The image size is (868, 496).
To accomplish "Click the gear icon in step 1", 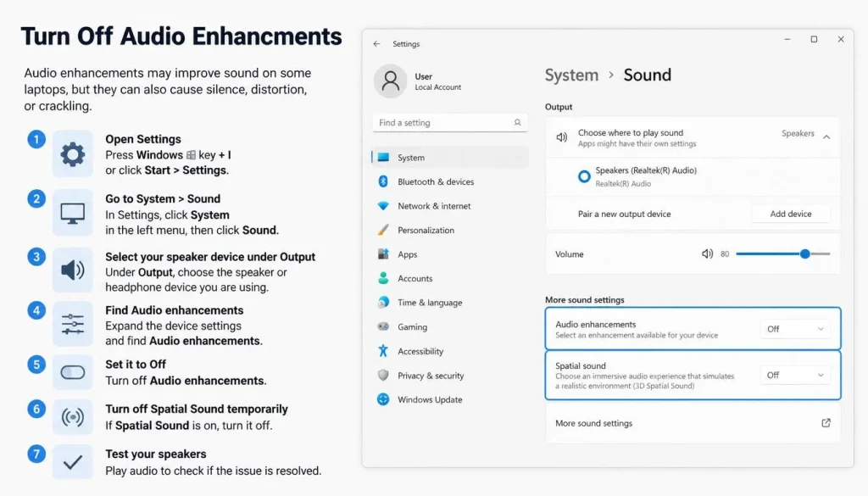I will click(73, 154).
